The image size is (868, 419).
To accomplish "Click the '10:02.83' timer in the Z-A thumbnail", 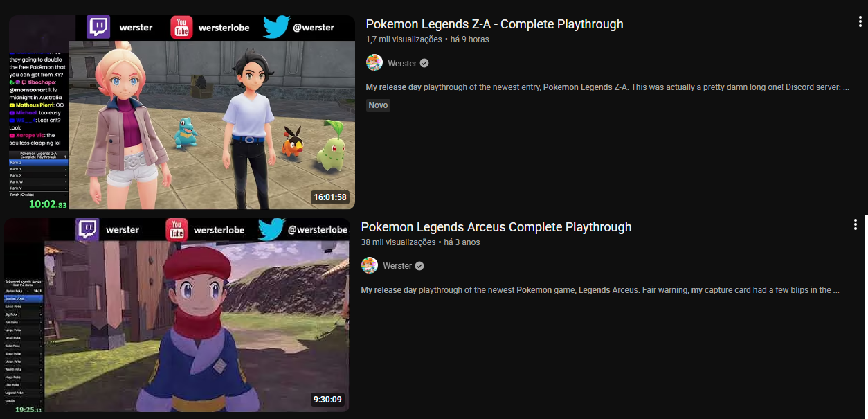I will (x=48, y=204).
